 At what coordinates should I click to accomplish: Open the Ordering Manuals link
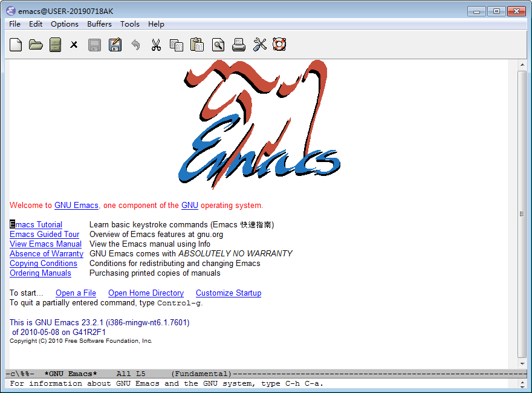(41, 273)
